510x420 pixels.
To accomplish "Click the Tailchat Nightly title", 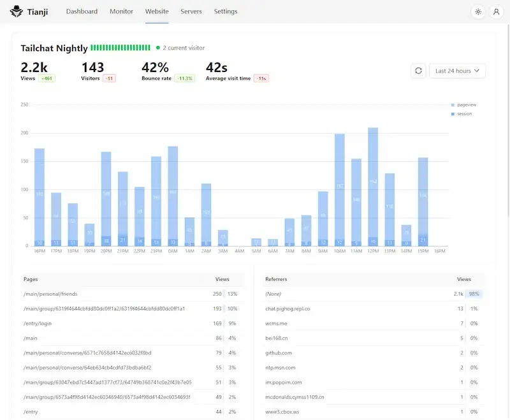I will pos(54,48).
